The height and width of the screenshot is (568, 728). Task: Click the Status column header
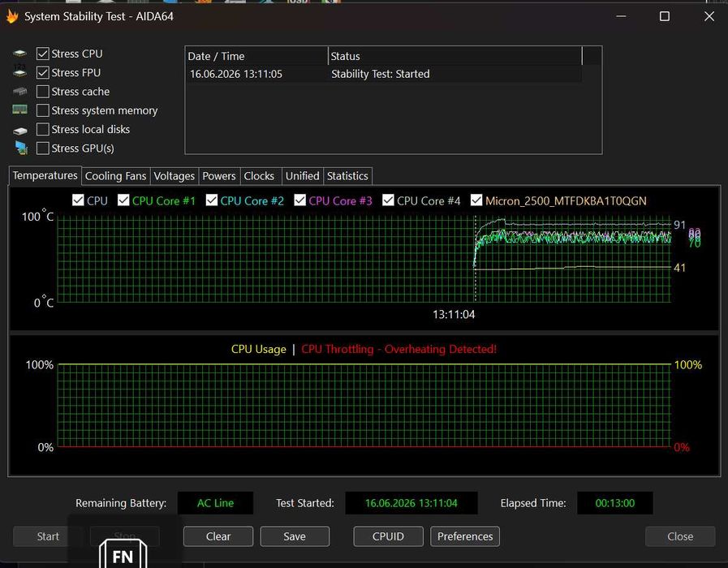tap(455, 56)
